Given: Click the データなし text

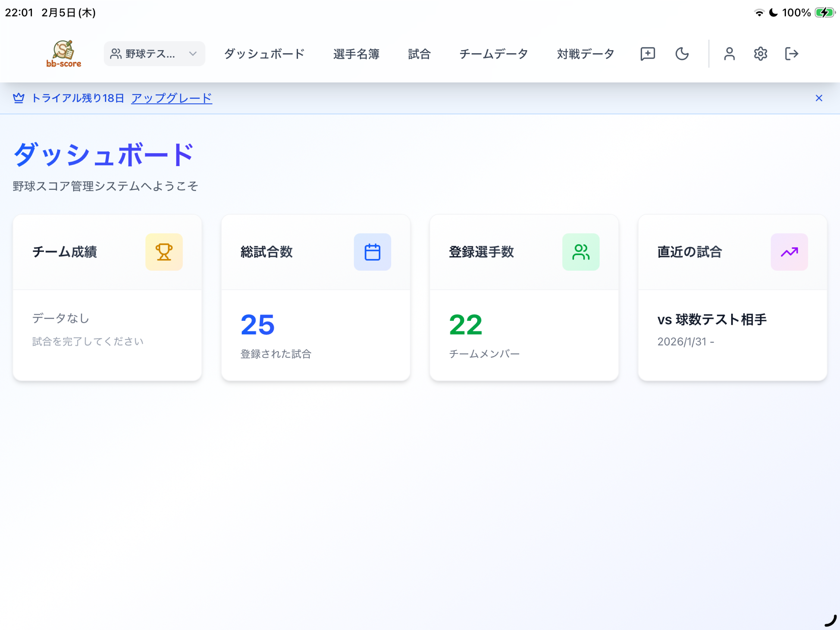Looking at the screenshot, I should [61, 318].
